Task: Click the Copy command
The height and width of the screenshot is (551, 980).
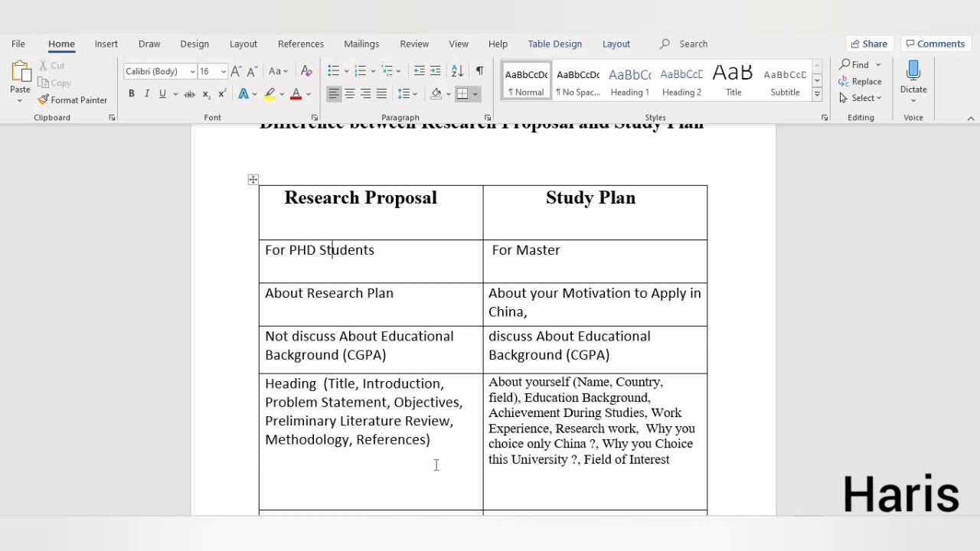Action: point(54,83)
